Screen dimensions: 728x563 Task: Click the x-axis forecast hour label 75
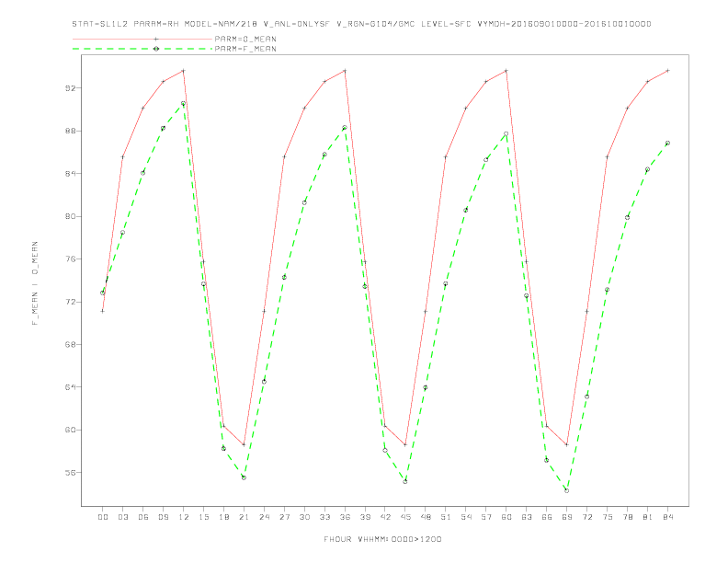(608, 517)
